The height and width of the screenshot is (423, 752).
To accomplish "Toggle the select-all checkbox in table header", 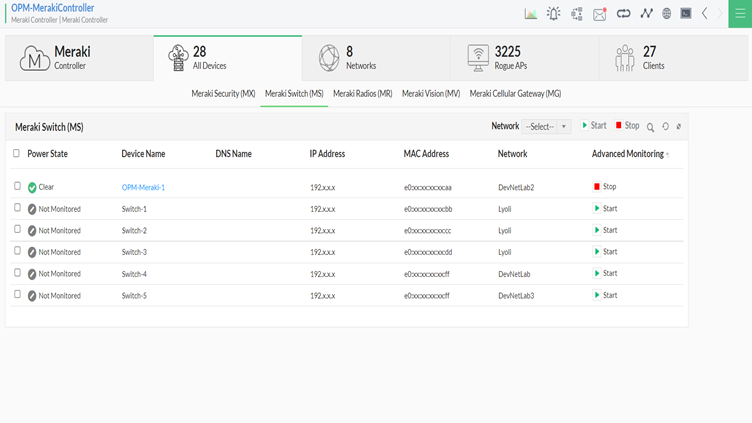I will [x=17, y=154].
